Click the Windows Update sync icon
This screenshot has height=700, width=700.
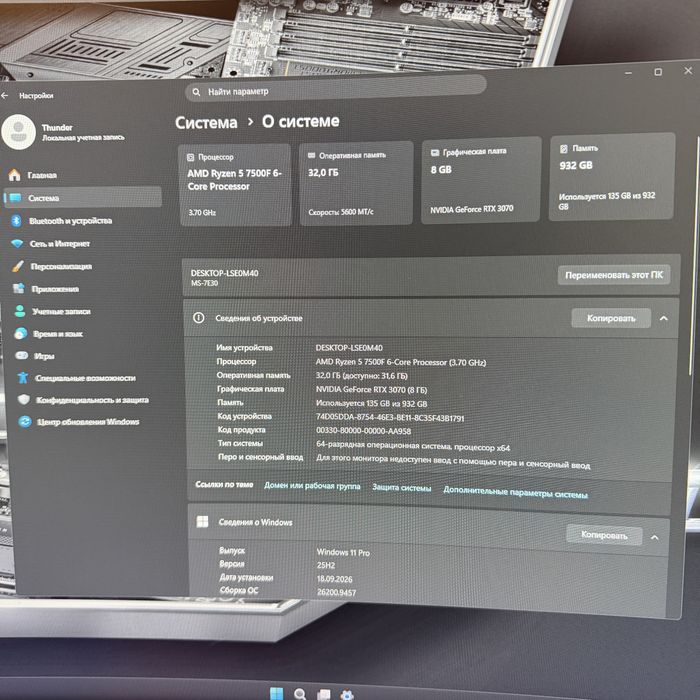pyautogui.click(x=25, y=421)
